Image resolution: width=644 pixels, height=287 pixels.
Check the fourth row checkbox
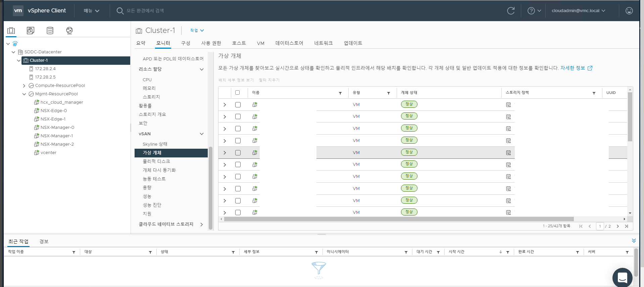[238, 141]
